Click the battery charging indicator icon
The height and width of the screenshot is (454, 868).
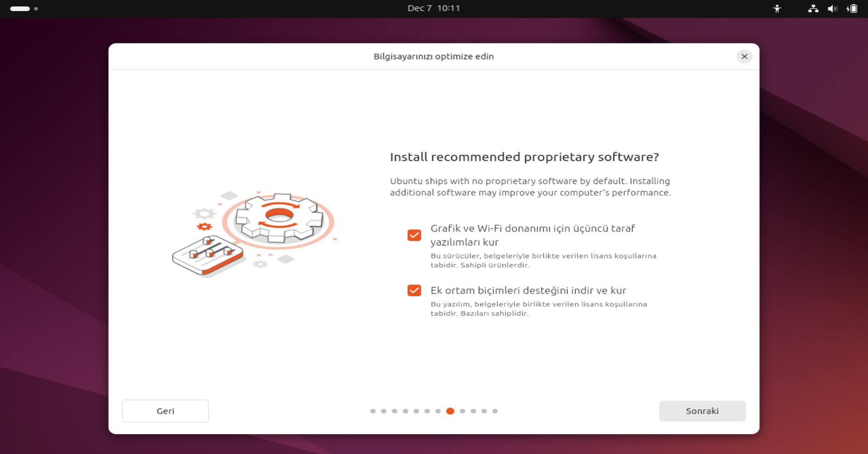(852, 9)
